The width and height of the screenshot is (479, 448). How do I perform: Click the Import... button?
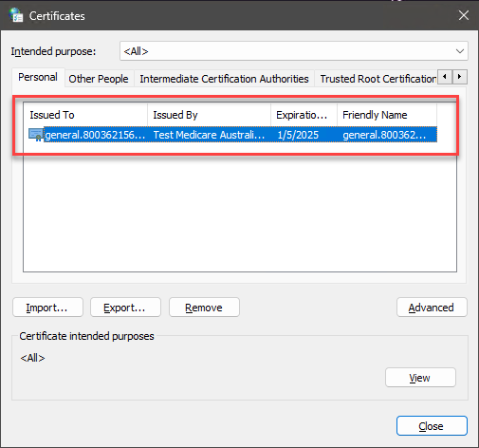[47, 308]
